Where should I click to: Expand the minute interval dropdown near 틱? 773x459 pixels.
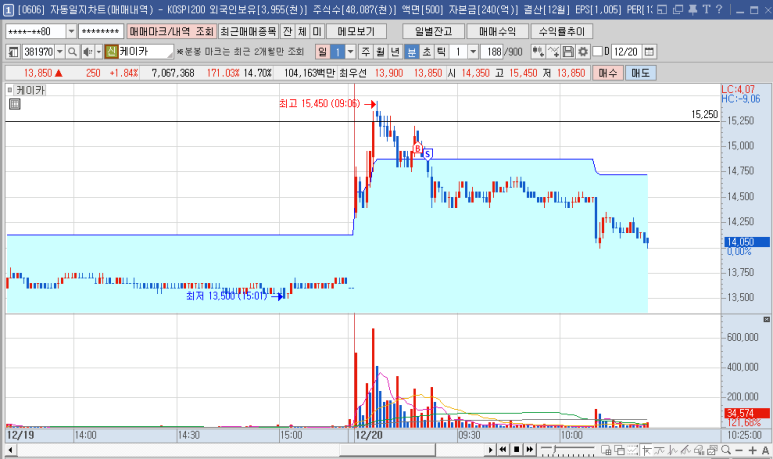pyautogui.click(x=473, y=51)
